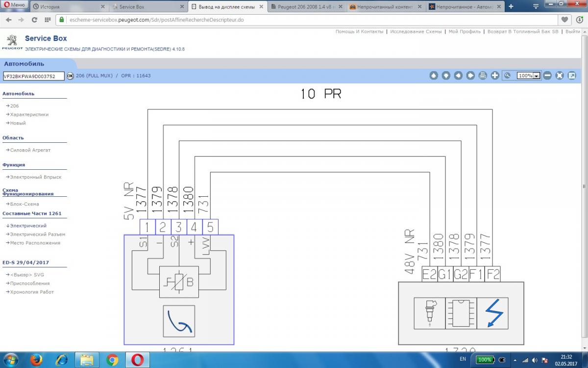Open the Исследование Схемы link
This screenshot has height=368, width=588.
pyautogui.click(x=416, y=31)
